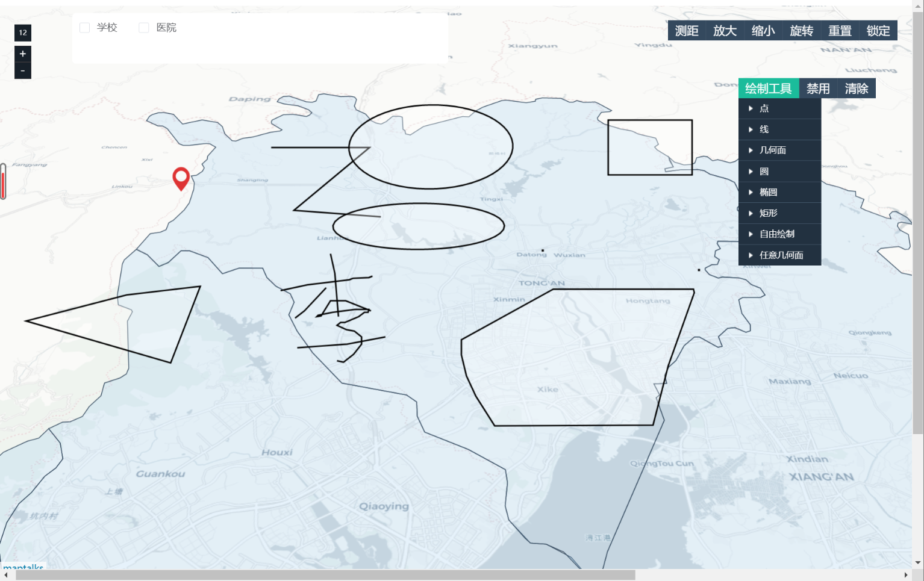Enable the 学校 checkbox

(x=85, y=28)
